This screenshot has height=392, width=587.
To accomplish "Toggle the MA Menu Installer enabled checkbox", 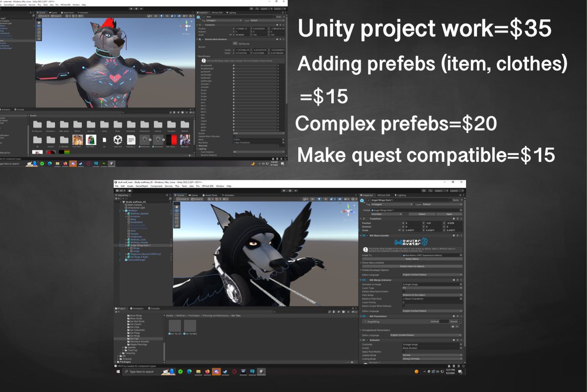I will pos(367,236).
